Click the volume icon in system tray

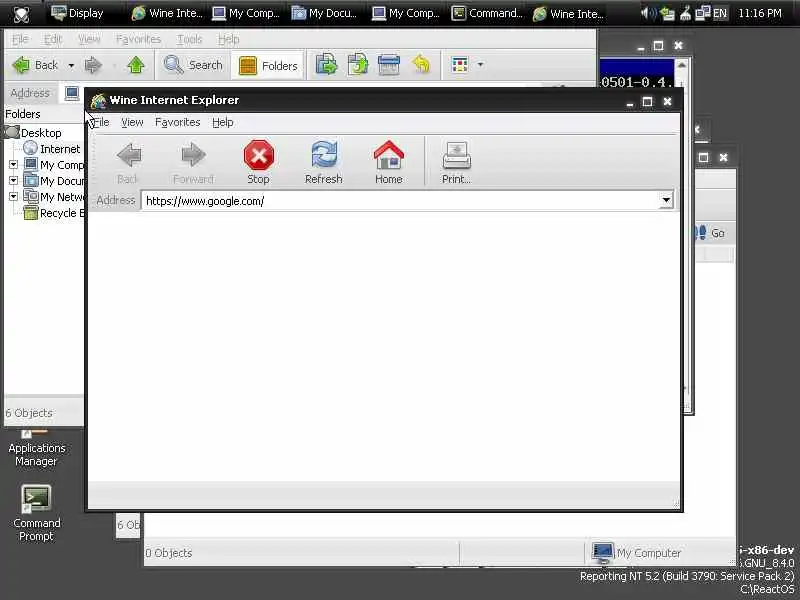click(x=648, y=13)
